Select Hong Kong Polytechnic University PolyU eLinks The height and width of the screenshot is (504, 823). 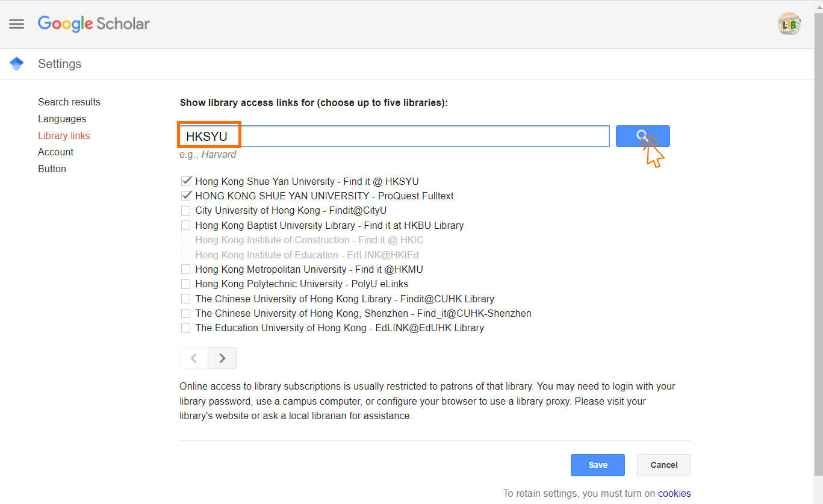pyautogui.click(x=186, y=284)
